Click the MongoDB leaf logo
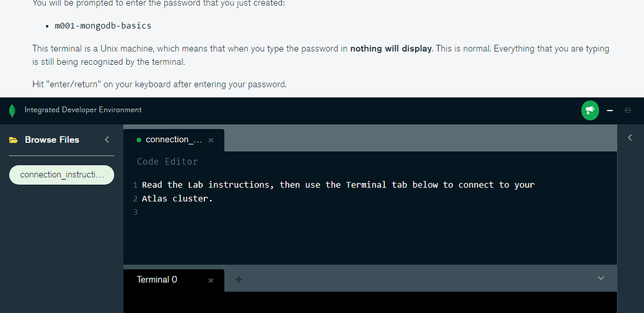Image resolution: width=644 pixels, height=313 pixels. pyautogui.click(x=12, y=111)
